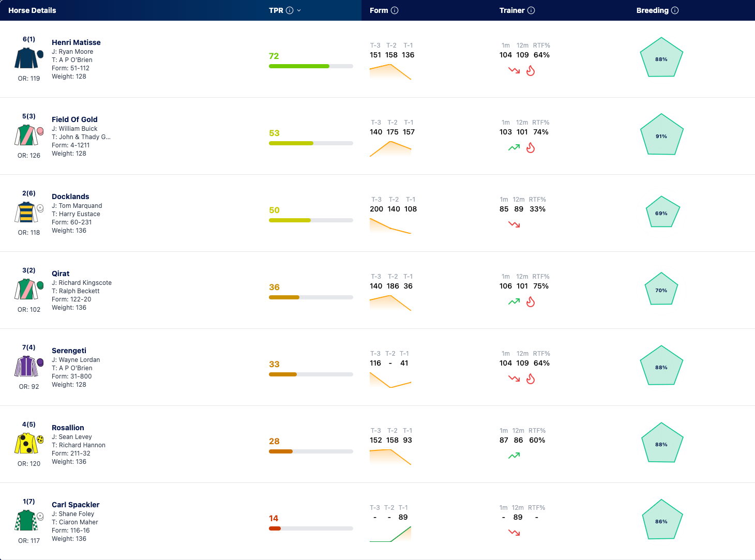Click Docklands' form trend sparkline chart
The image size is (755, 560).
tap(390, 226)
